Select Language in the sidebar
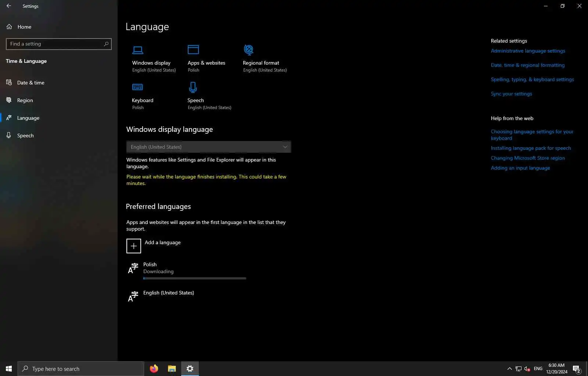The width and height of the screenshot is (588, 376). [x=59, y=118]
